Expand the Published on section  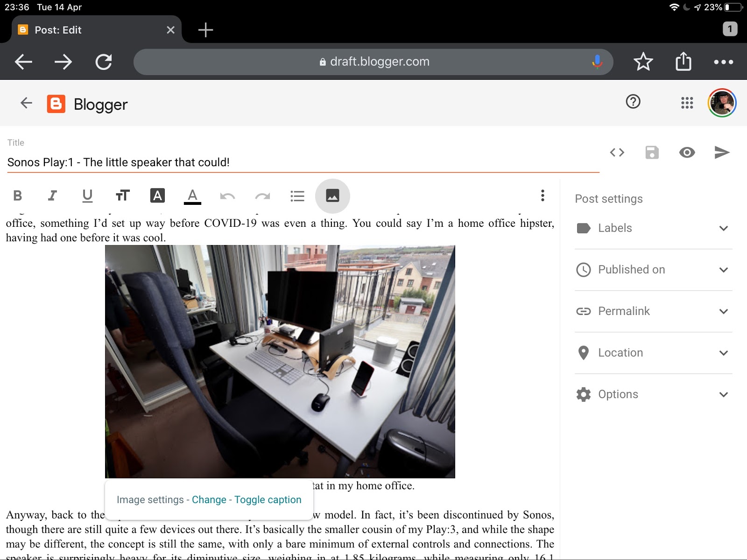pyautogui.click(x=653, y=270)
